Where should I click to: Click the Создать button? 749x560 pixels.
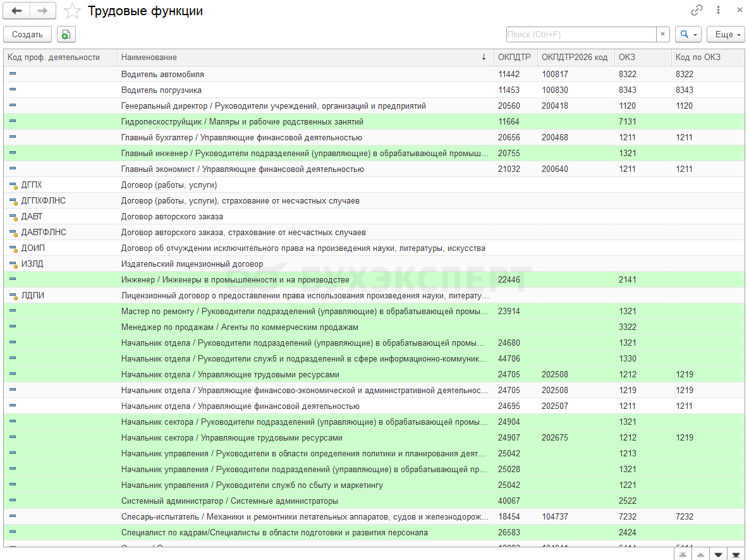pos(27,35)
